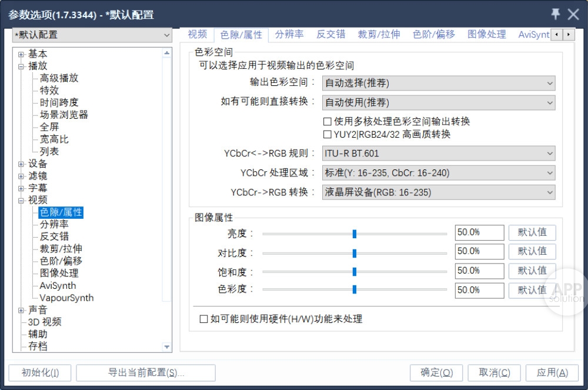The width and height of the screenshot is (588, 390).
Task: Switch to the 分辨率 tab
Action: pos(289,34)
